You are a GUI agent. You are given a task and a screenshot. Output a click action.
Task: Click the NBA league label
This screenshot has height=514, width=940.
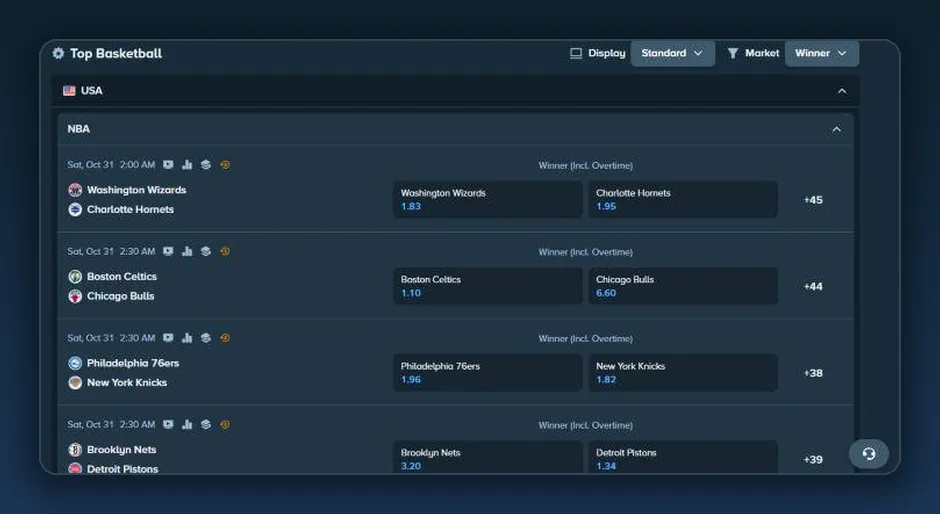pos(79,129)
